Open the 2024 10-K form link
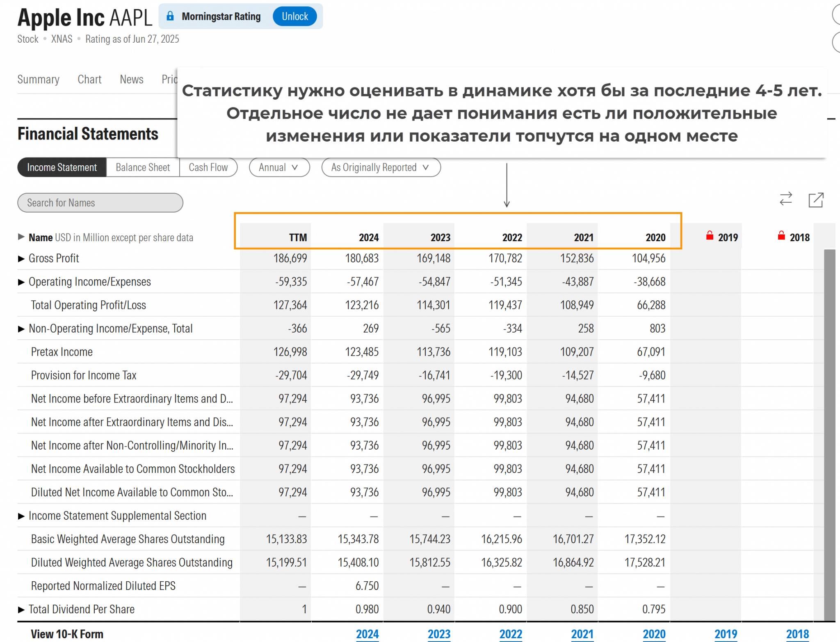Screen dimensions: 840x642 (x=367, y=634)
